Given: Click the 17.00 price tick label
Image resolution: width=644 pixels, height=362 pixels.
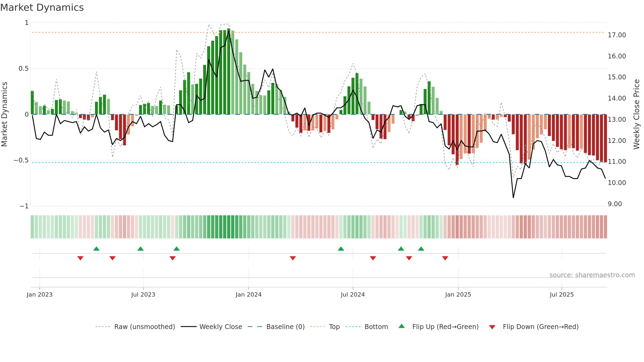Looking at the screenshot, I should [617, 35].
